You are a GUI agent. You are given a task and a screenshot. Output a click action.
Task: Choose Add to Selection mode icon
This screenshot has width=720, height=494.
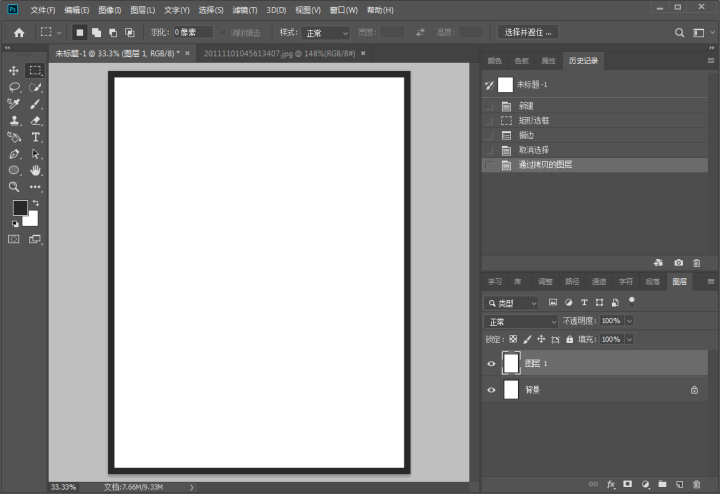(x=96, y=33)
